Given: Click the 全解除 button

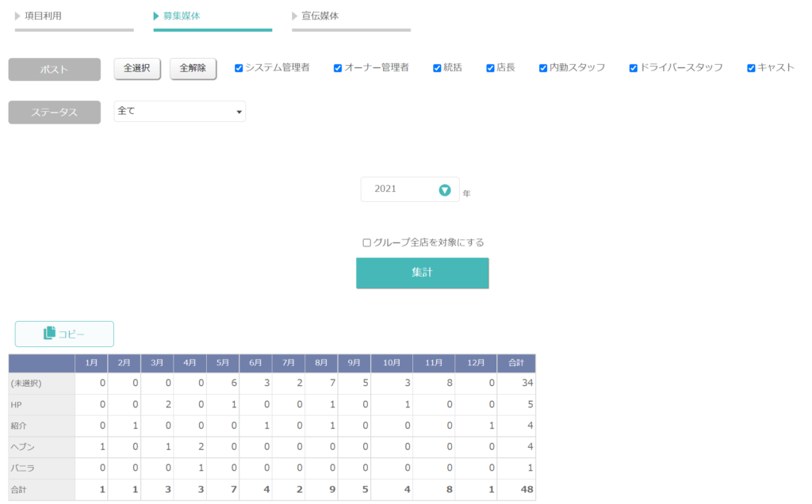Looking at the screenshot, I should pos(193,68).
